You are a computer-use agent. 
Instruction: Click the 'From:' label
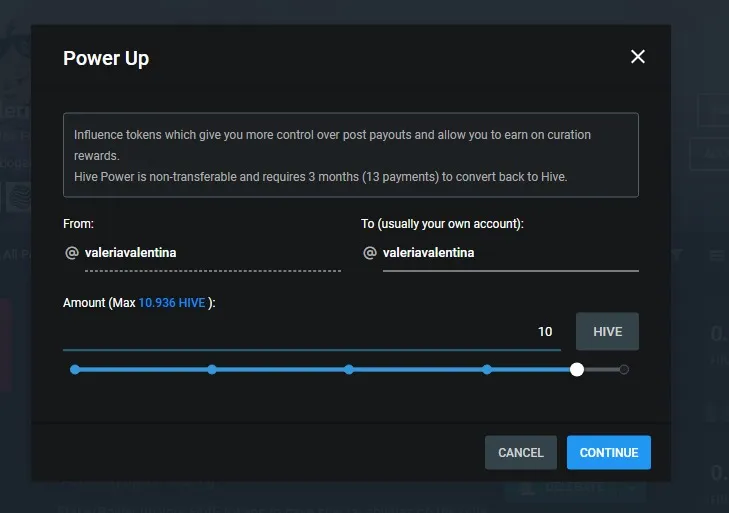(79, 224)
